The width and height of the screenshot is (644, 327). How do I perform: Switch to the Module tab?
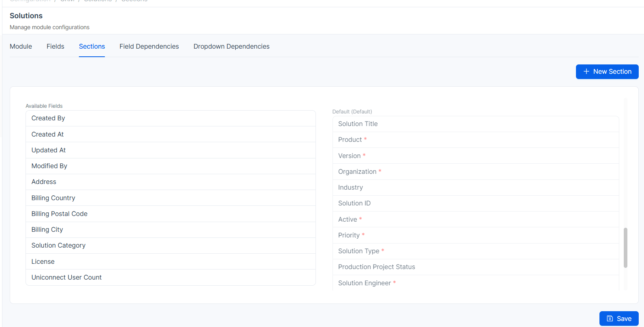[x=21, y=47]
